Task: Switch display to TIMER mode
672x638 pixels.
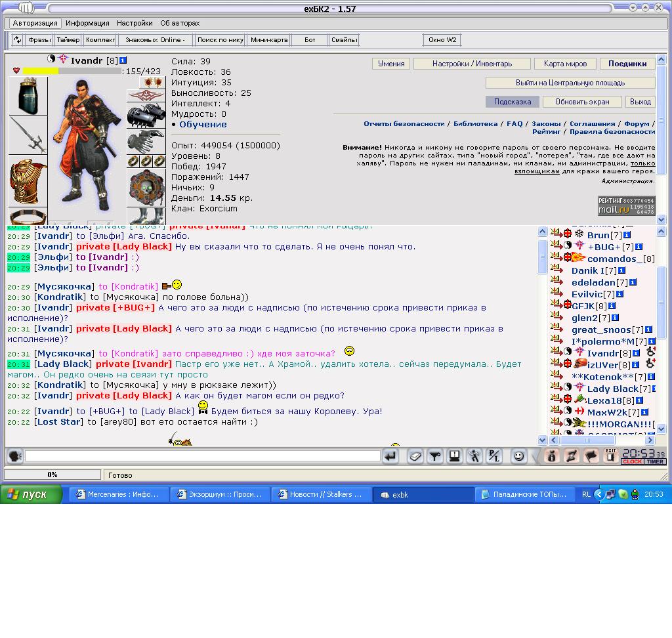Action: click(655, 462)
